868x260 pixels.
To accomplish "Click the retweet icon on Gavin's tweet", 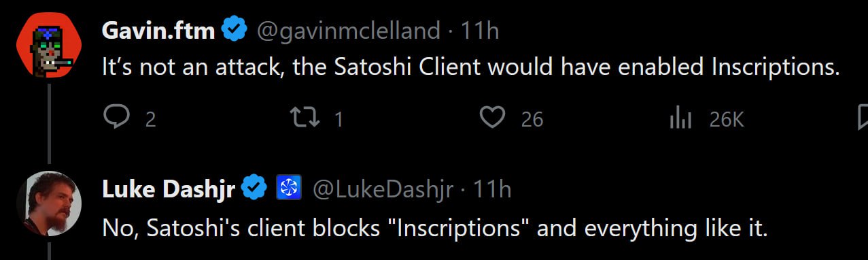I will [304, 119].
